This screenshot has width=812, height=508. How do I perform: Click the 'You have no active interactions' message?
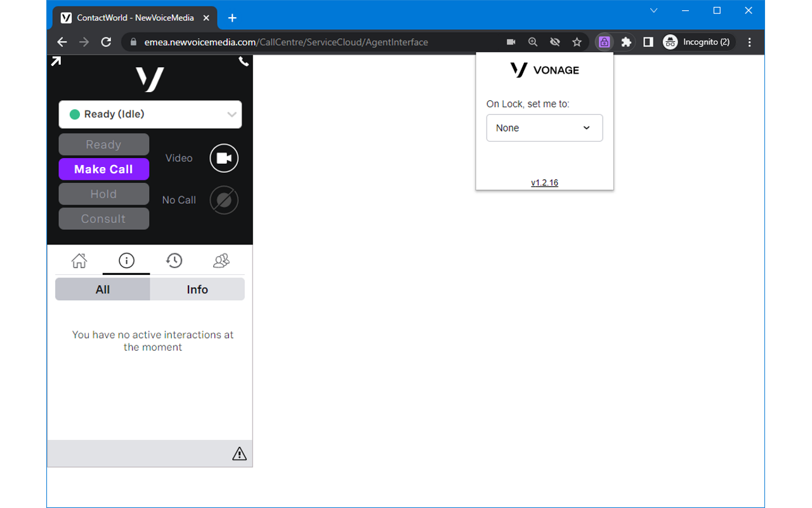click(x=153, y=341)
